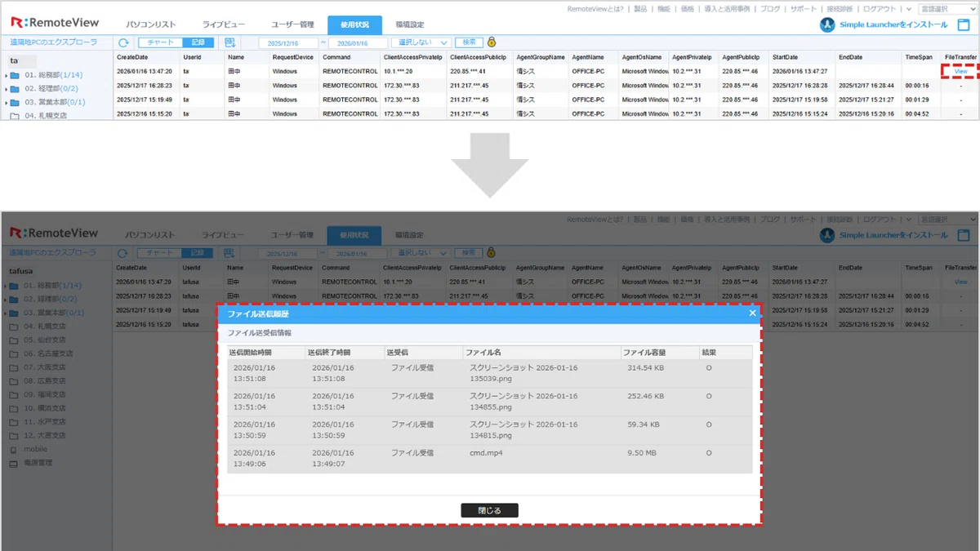Click the highlighted View link under FileTransfer

point(960,72)
